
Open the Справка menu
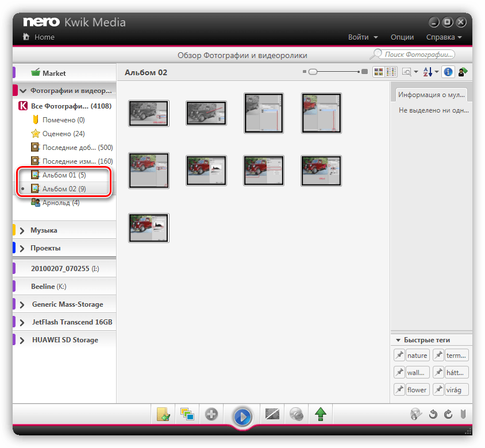click(x=444, y=37)
